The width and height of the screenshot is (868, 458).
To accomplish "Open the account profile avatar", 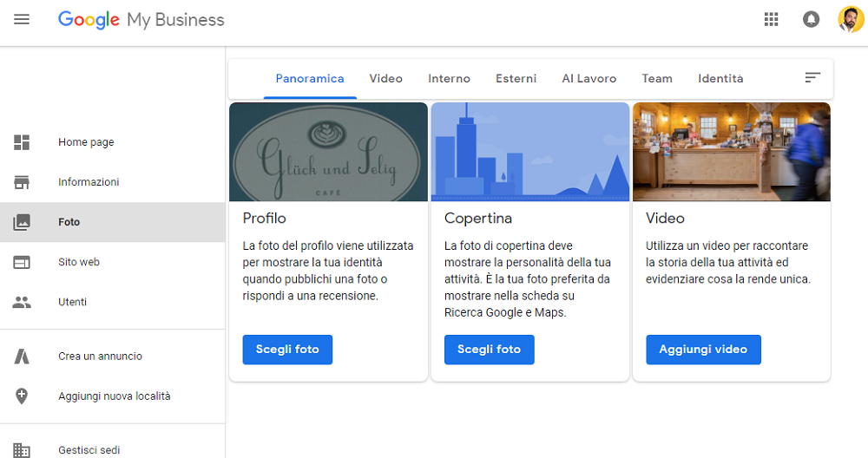I will coord(851,20).
